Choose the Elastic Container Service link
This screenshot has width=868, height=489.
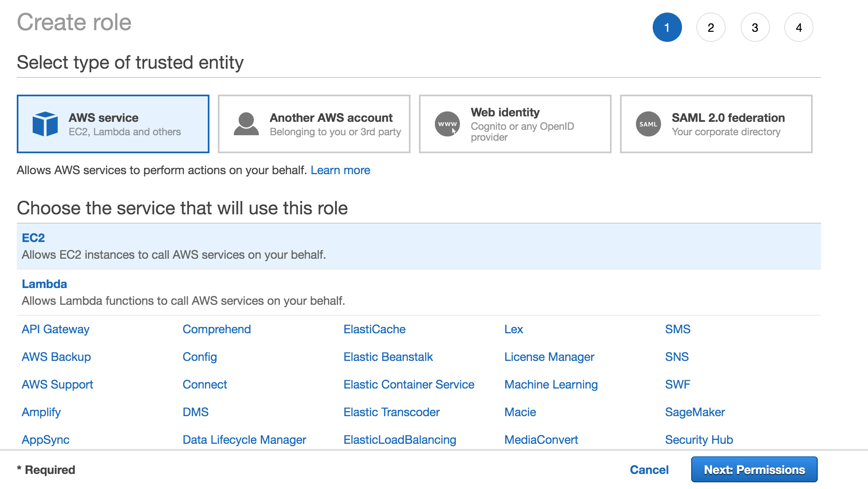[409, 385]
